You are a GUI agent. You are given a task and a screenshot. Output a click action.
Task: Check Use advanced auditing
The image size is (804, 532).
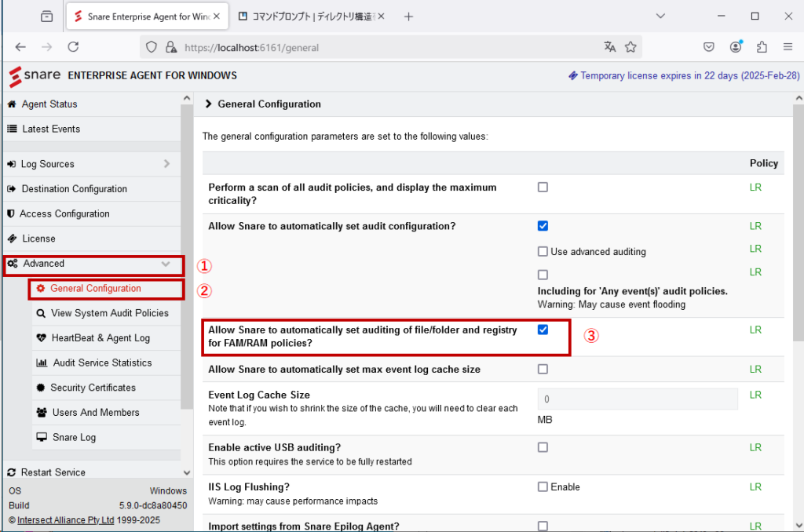tap(543, 252)
